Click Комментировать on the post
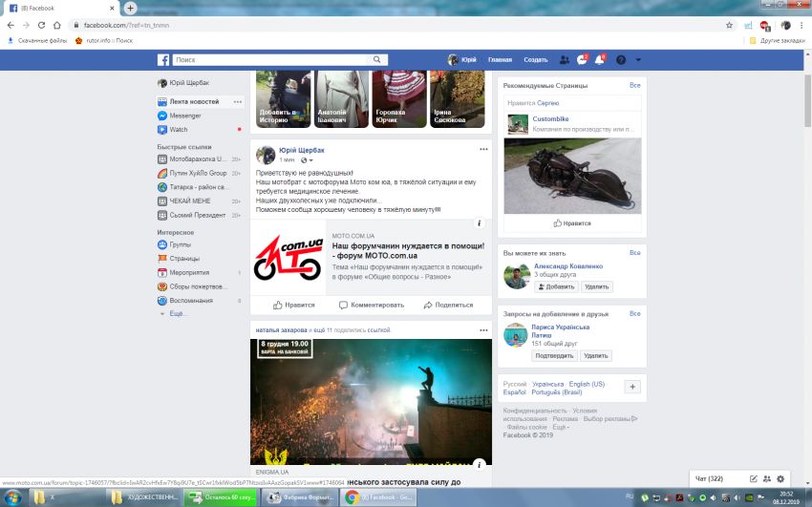This screenshot has height=507, width=812. (x=372, y=306)
